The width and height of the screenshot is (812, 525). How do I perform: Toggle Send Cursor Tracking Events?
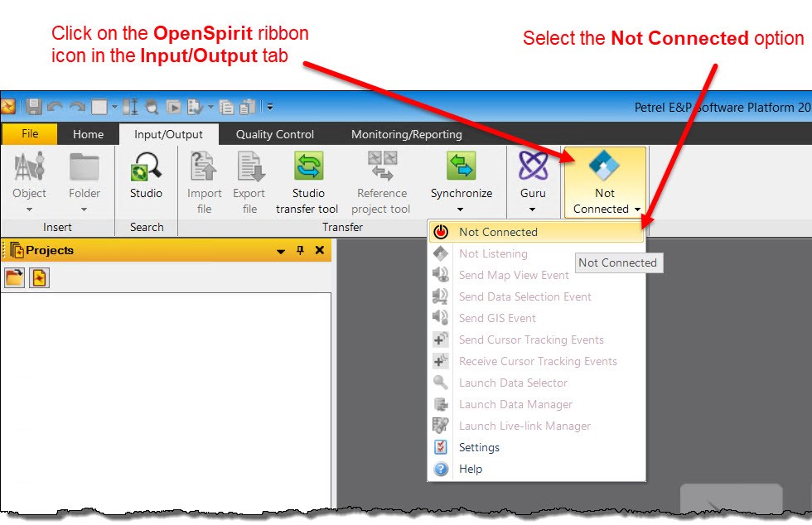click(x=537, y=340)
